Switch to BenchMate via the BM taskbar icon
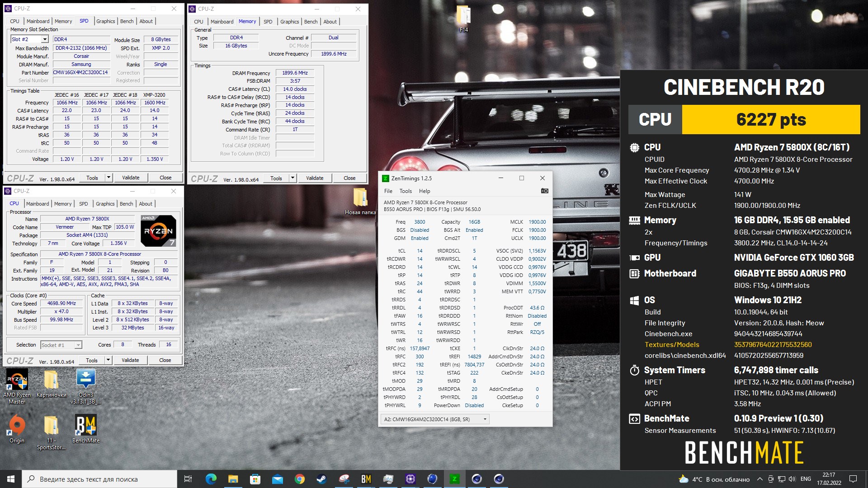The image size is (868, 488). 366,479
